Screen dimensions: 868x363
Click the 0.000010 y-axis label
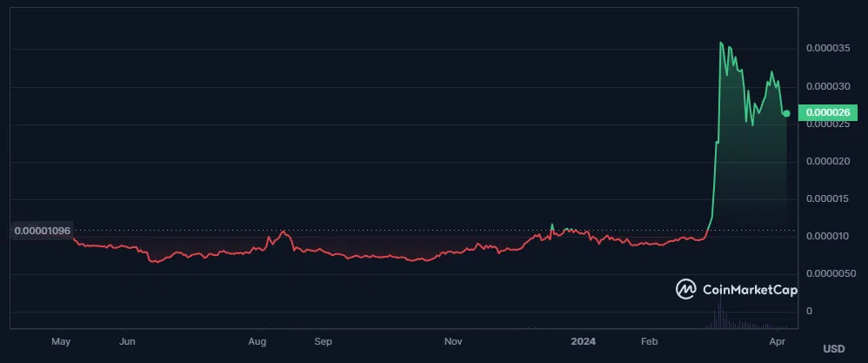coord(828,237)
